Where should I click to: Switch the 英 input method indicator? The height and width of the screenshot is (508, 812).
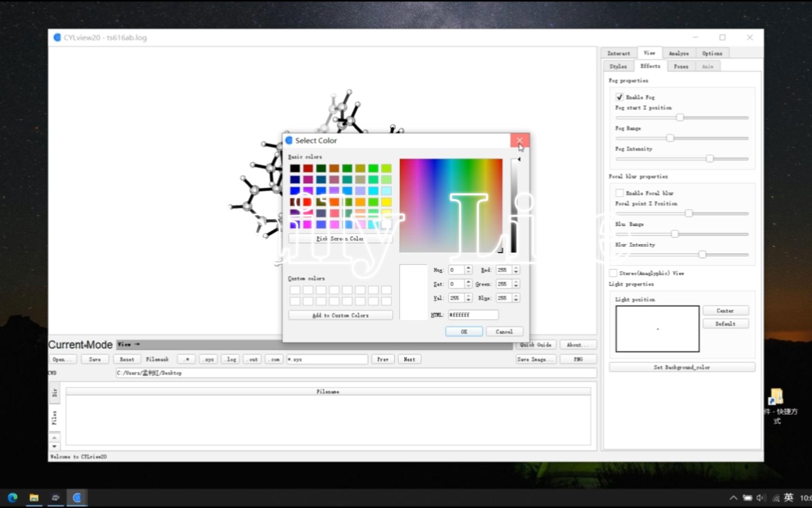[789, 497]
